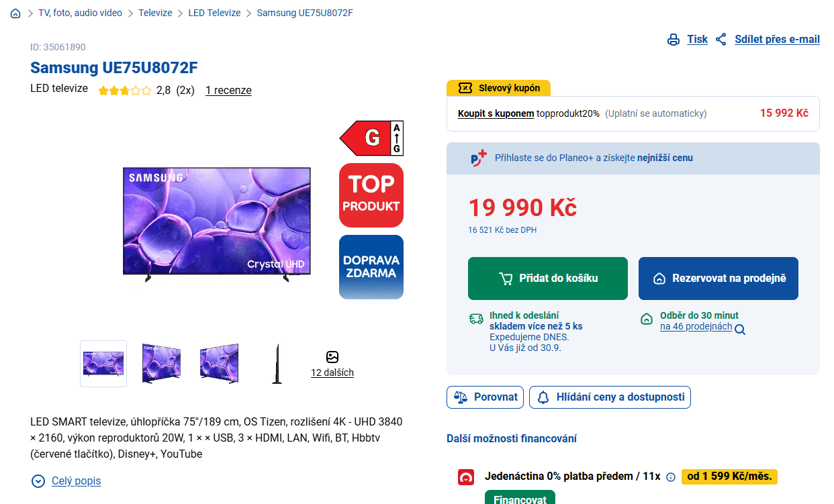Click Porovnat to compare the product
This screenshot has width=834, height=504.
click(485, 397)
